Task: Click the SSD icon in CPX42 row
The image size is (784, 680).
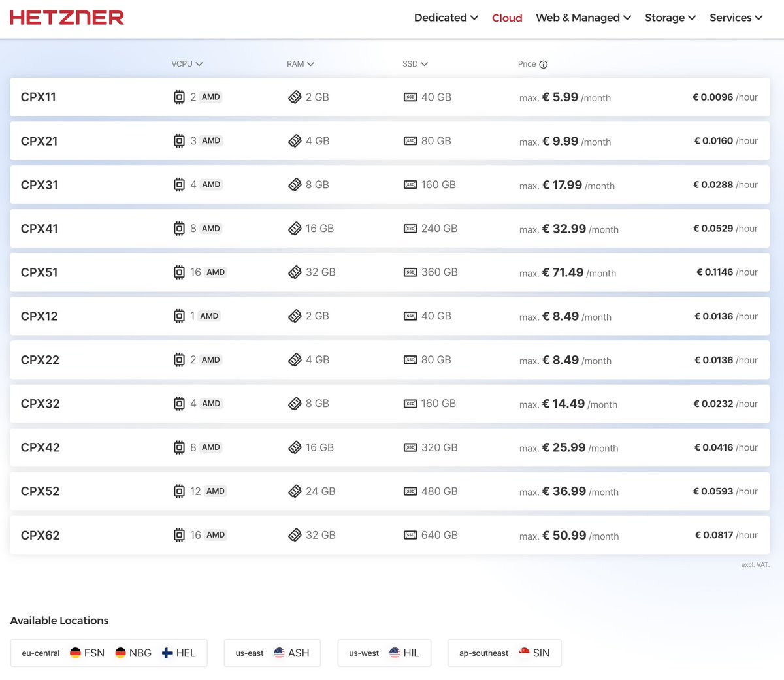Action: pos(410,447)
